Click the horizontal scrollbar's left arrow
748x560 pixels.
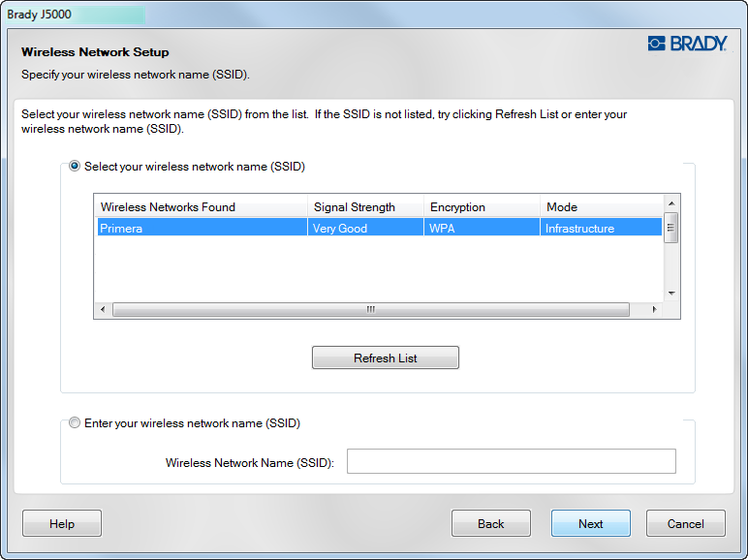(101, 310)
